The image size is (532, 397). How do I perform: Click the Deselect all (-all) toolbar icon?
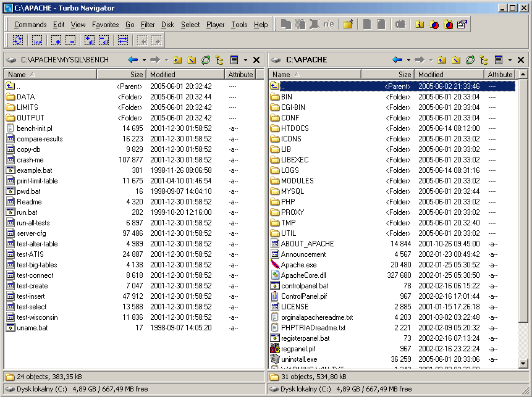click(104, 40)
